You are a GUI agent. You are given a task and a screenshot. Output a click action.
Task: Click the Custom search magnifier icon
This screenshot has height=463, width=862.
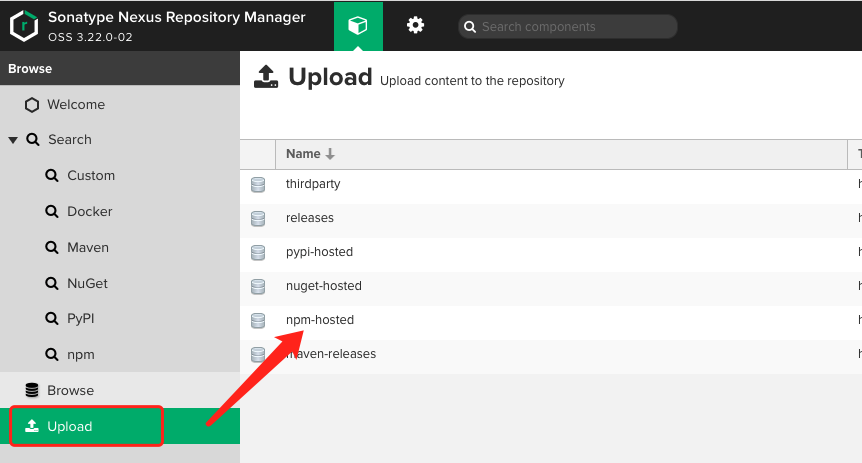coord(52,175)
